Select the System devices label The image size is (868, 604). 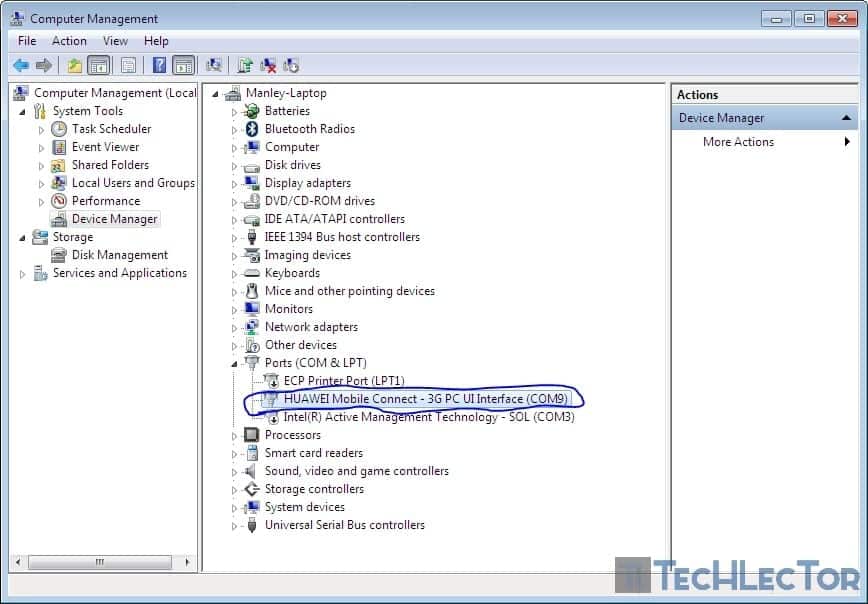pyautogui.click(x=304, y=507)
